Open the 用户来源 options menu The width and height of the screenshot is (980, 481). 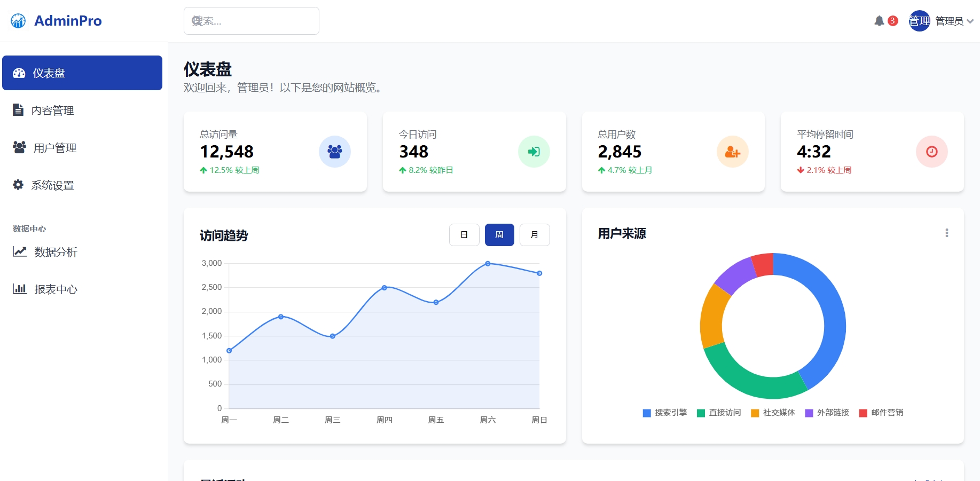pos(947,233)
